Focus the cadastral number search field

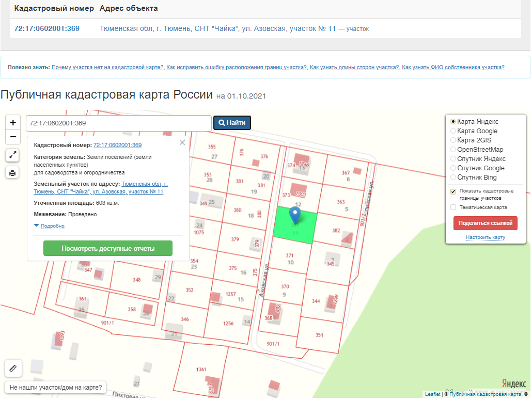119,123
